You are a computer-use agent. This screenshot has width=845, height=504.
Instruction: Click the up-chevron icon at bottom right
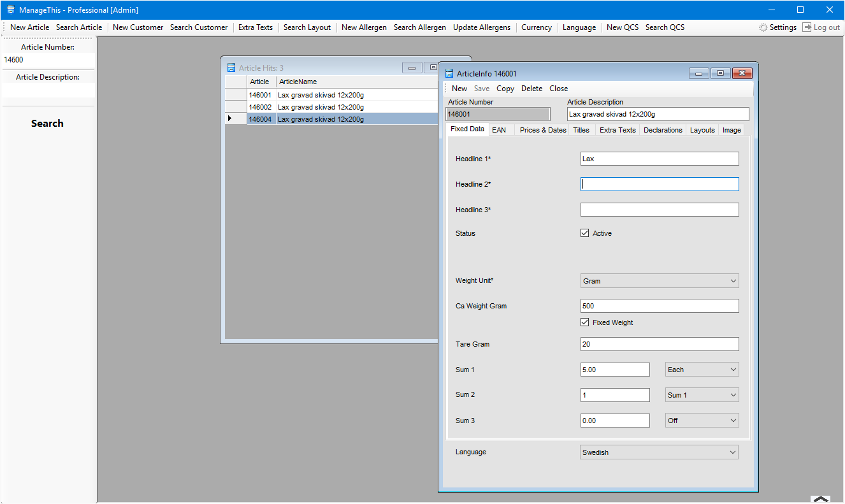tap(821, 499)
